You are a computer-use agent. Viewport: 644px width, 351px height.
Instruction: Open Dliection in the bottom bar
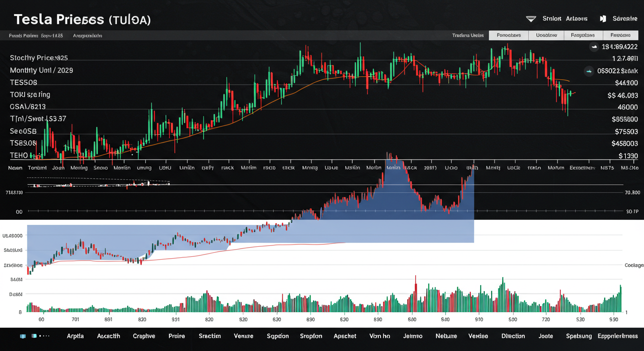coord(513,336)
